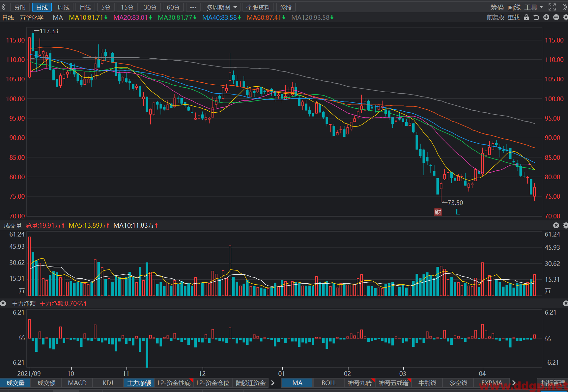Click MA5:13.89万 volume average
Image resolution: width=568 pixels, height=392 pixels.
click(x=89, y=225)
